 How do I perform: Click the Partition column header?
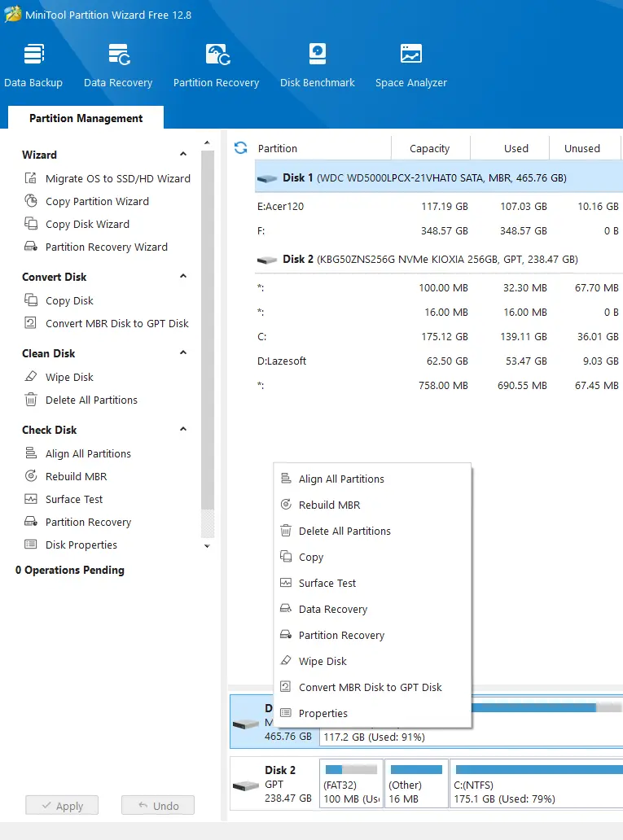click(321, 148)
